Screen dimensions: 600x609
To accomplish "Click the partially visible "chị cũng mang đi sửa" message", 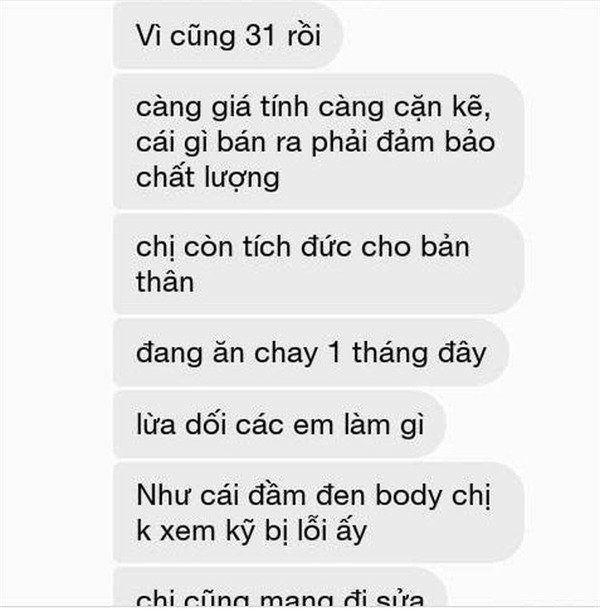I will click(x=279, y=587).
